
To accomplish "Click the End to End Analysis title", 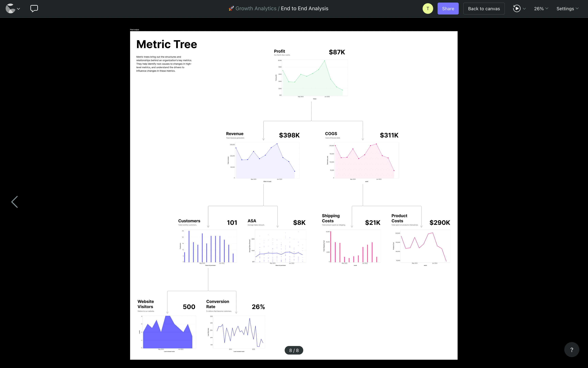I will point(304,9).
